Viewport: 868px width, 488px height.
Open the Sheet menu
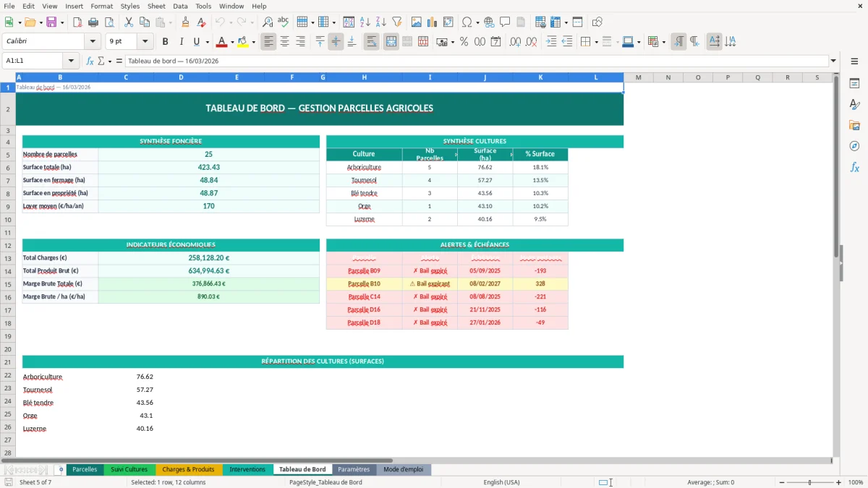(x=156, y=6)
